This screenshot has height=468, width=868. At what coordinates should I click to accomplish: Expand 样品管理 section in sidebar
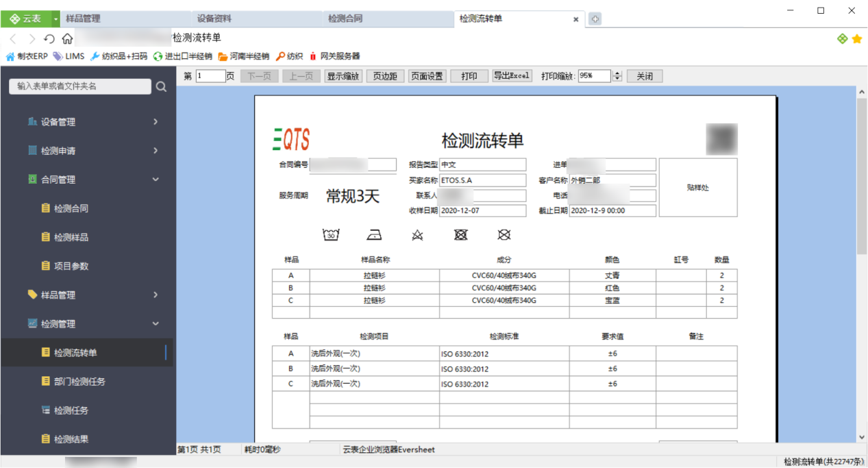[x=87, y=295]
